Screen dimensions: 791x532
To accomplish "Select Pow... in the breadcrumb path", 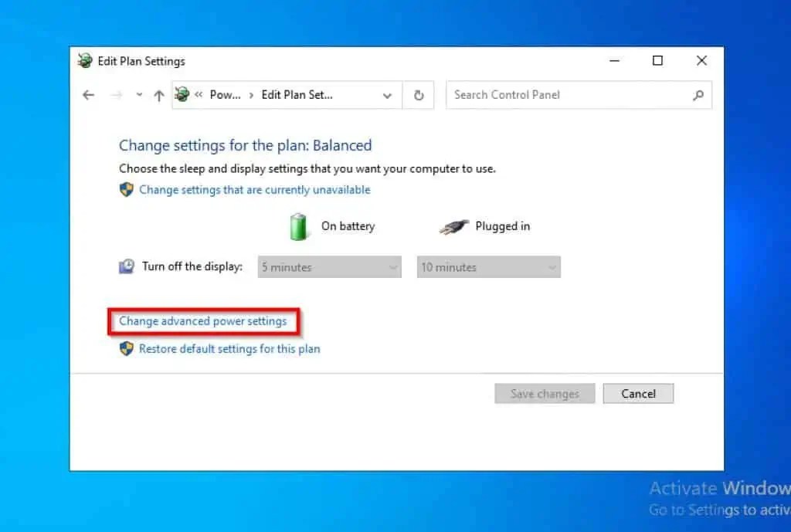I will tap(226, 94).
